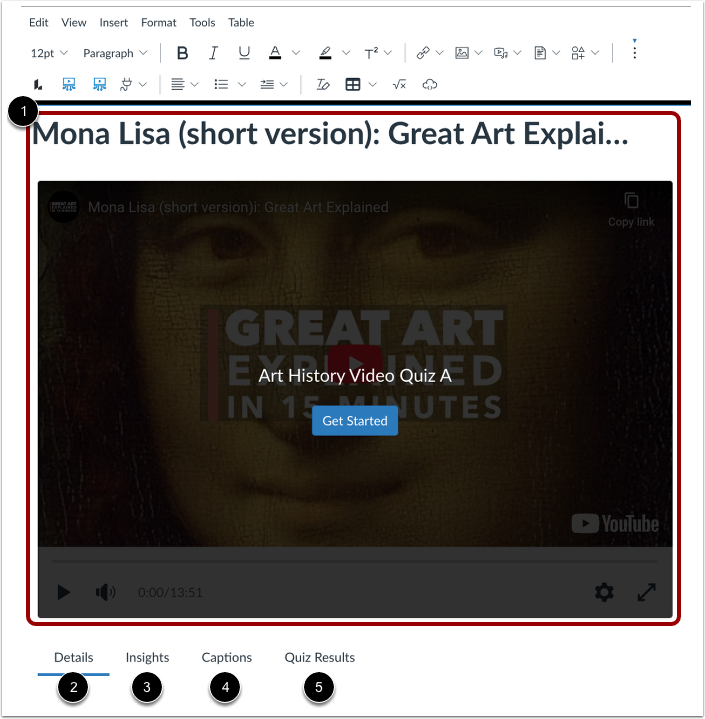The image size is (705, 719).
Task: Expand the link options arrow
Action: tap(439, 53)
